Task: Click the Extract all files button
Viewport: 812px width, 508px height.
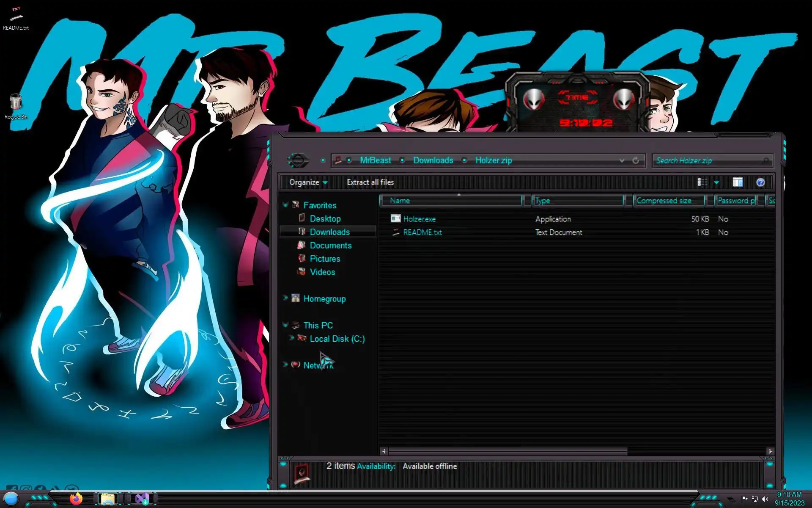Action: 370,182
